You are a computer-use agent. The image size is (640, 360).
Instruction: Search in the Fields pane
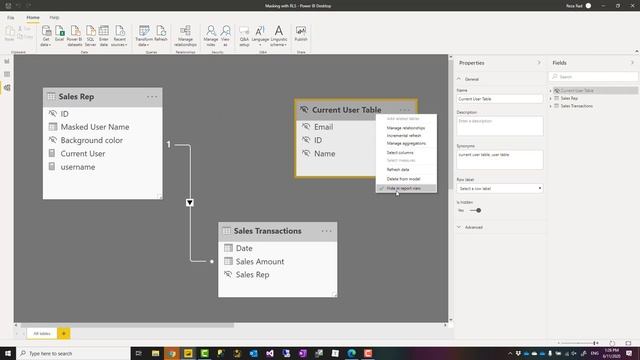pyautogui.click(x=593, y=76)
